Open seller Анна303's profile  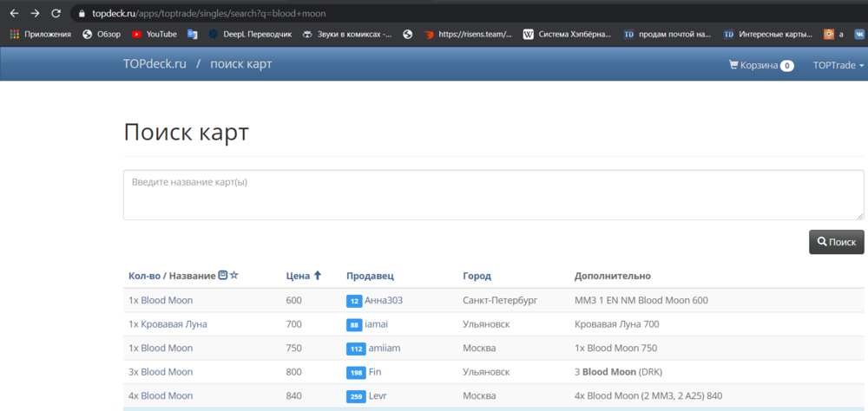coord(383,300)
